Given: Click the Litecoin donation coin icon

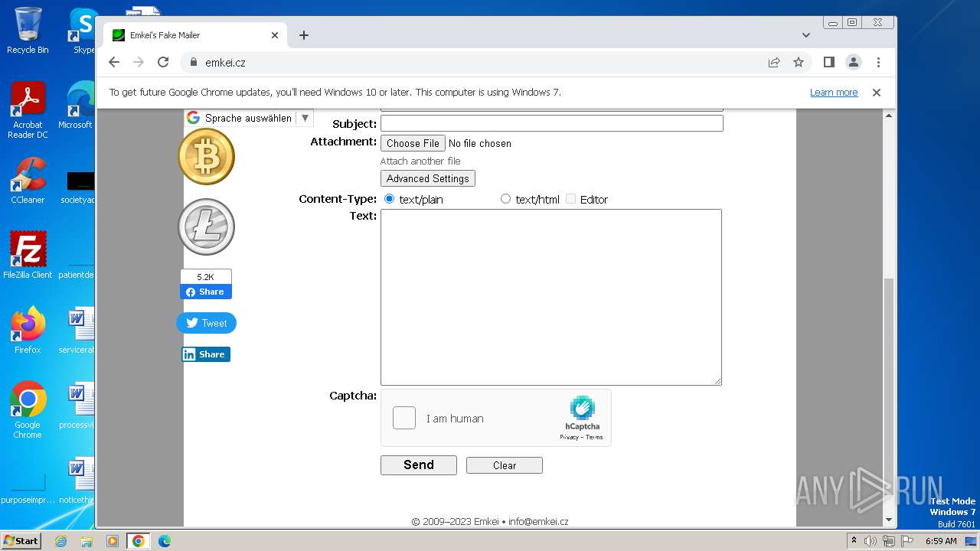Looking at the screenshot, I should 206,227.
